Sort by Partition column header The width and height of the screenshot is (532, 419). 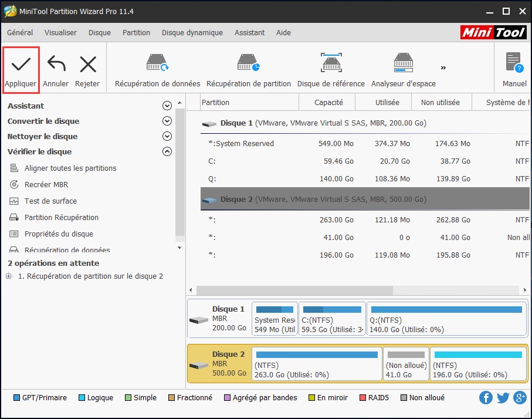click(249, 103)
